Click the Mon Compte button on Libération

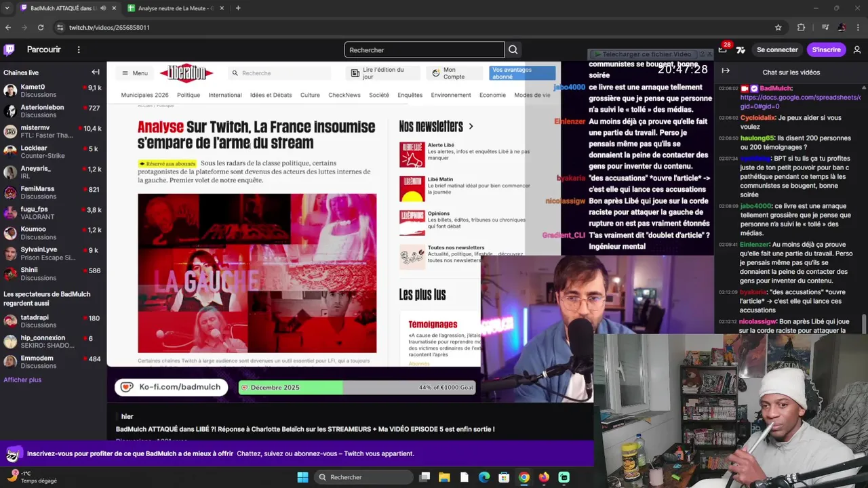454,73
